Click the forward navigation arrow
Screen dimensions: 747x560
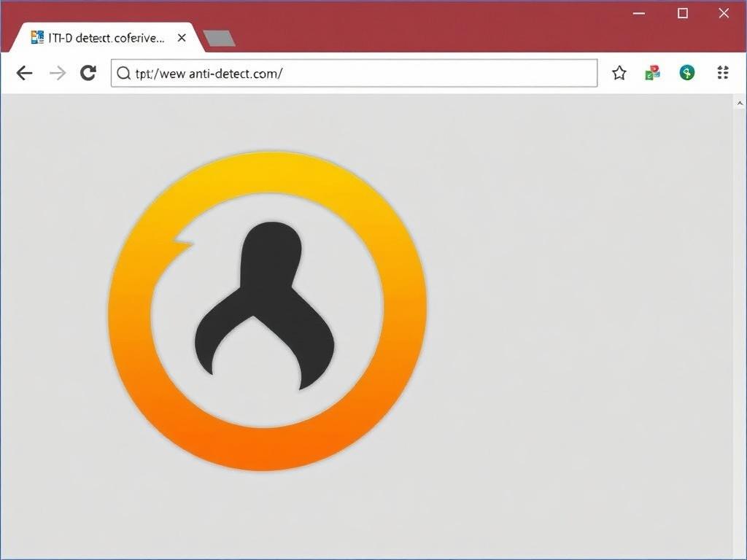[58, 73]
